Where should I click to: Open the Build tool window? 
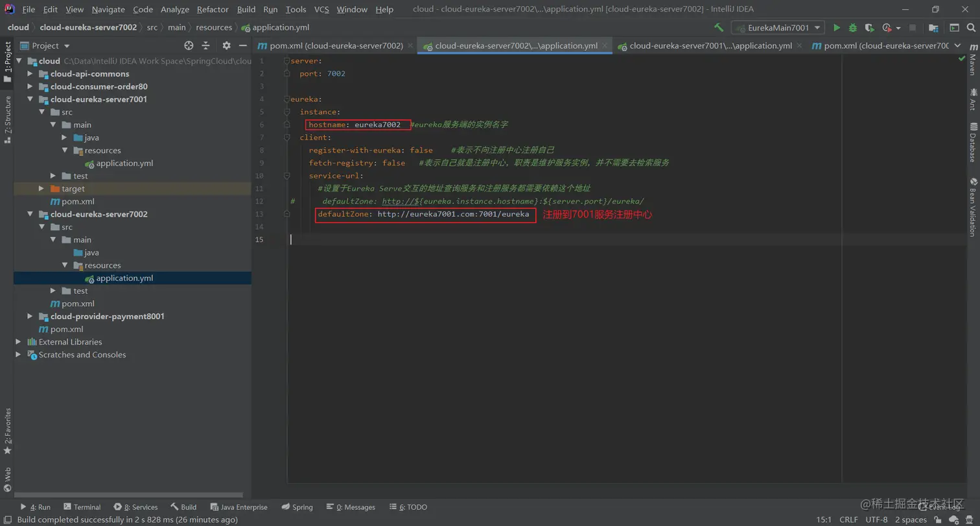tap(183, 507)
